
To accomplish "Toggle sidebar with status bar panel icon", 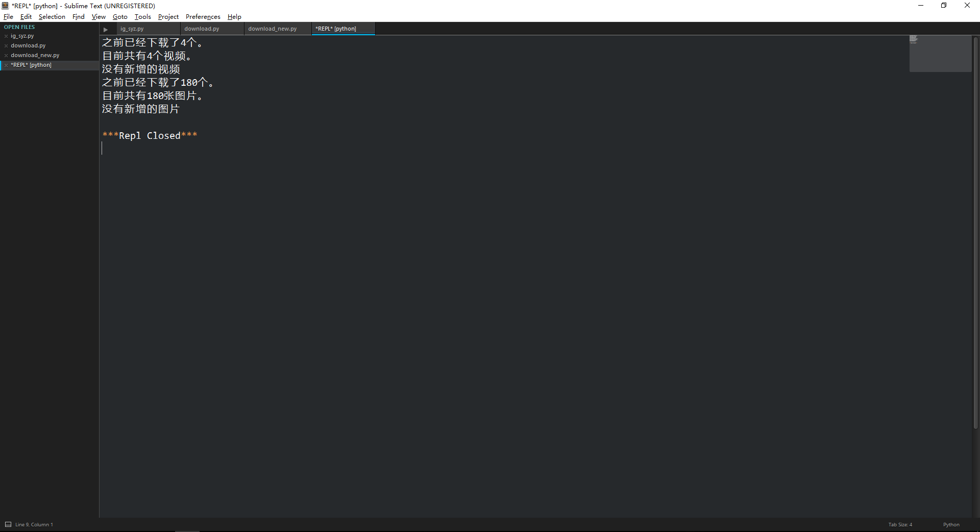I will 8,524.
